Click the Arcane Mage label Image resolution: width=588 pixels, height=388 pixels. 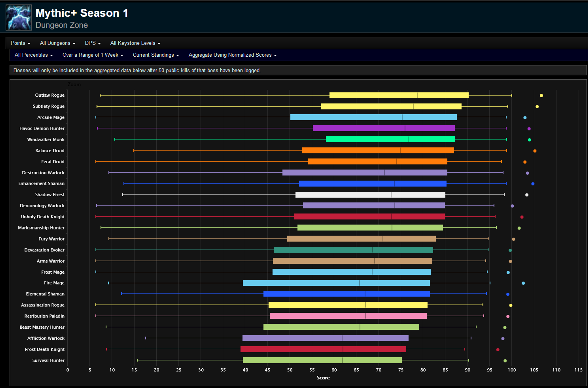(51, 117)
